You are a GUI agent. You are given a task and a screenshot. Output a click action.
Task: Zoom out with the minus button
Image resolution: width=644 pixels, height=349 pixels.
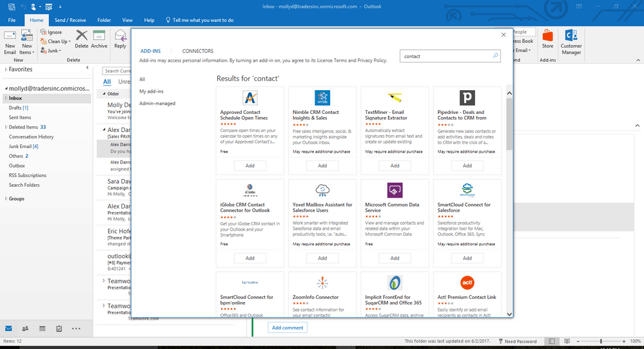click(578, 341)
